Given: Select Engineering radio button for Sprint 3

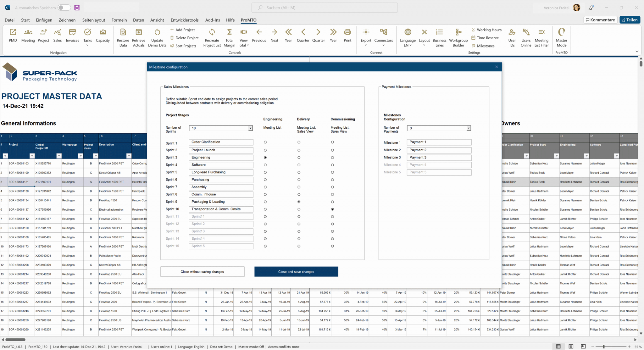Looking at the screenshot, I should coord(265,157).
